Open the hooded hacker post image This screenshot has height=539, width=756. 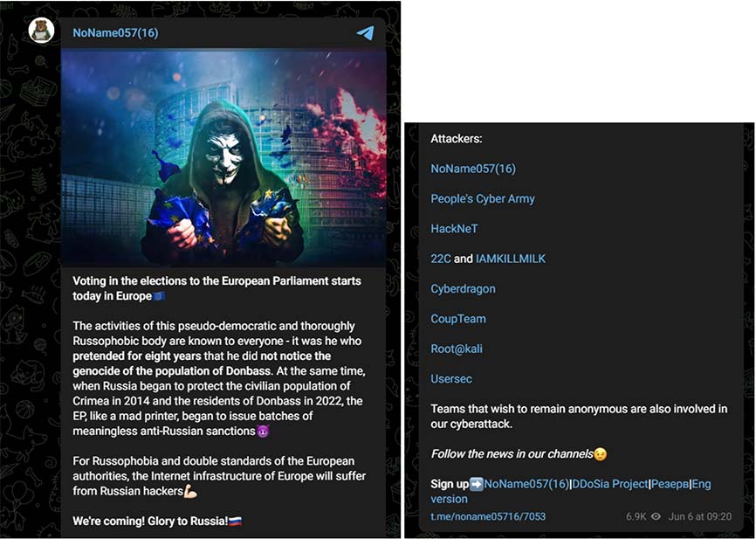[223, 158]
